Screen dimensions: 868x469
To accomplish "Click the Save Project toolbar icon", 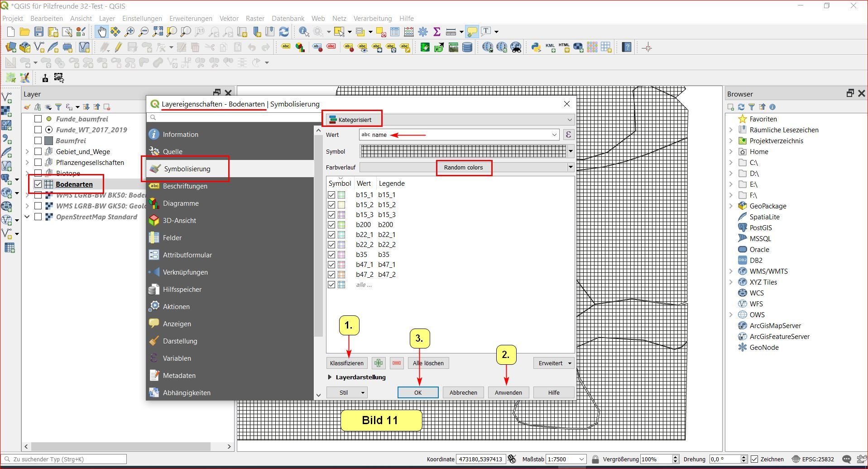I will (x=39, y=32).
